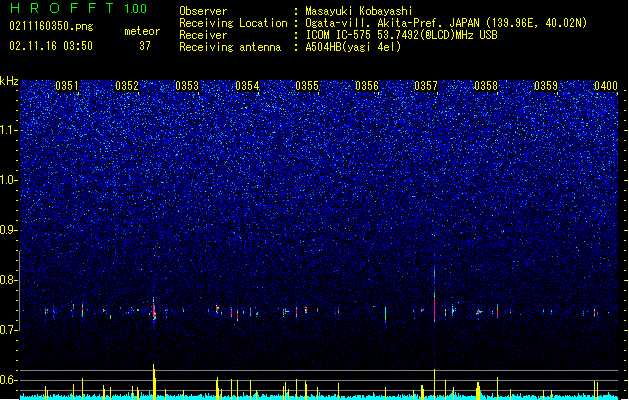Click version number 1.00
The width and height of the screenshot is (629, 400).
[x=135, y=9]
